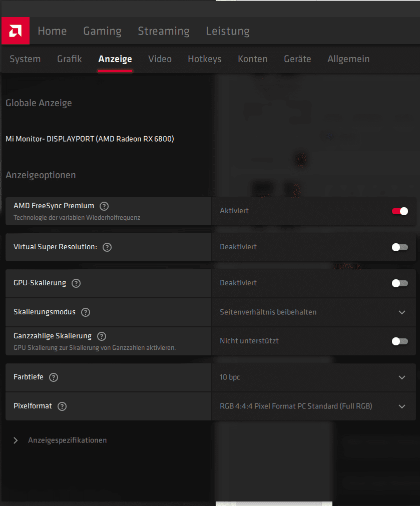The image size is (420, 506).
Task: Click the 'Deaktiviert' status beside Virtual Super Resolution
Action: pyautogui.click(x=238, y=247)
